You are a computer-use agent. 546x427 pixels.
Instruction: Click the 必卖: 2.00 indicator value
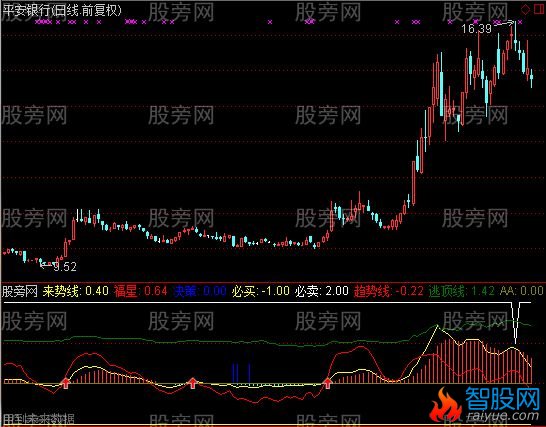pos(321,291)
